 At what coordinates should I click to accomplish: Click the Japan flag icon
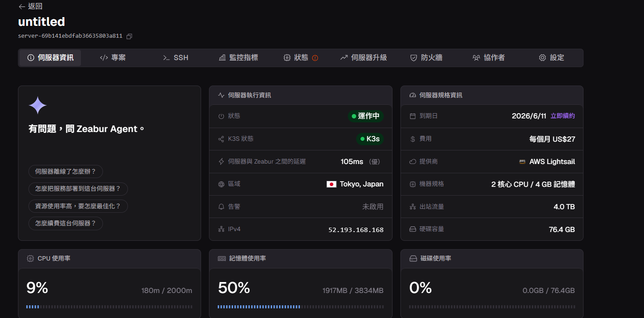331,184
